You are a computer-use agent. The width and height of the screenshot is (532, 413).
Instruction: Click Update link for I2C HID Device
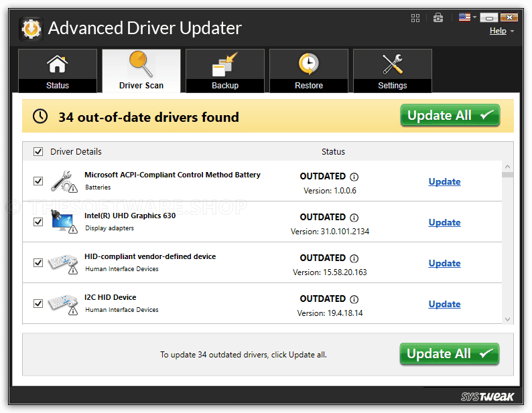pyautogui.click(x=444, y=304)
